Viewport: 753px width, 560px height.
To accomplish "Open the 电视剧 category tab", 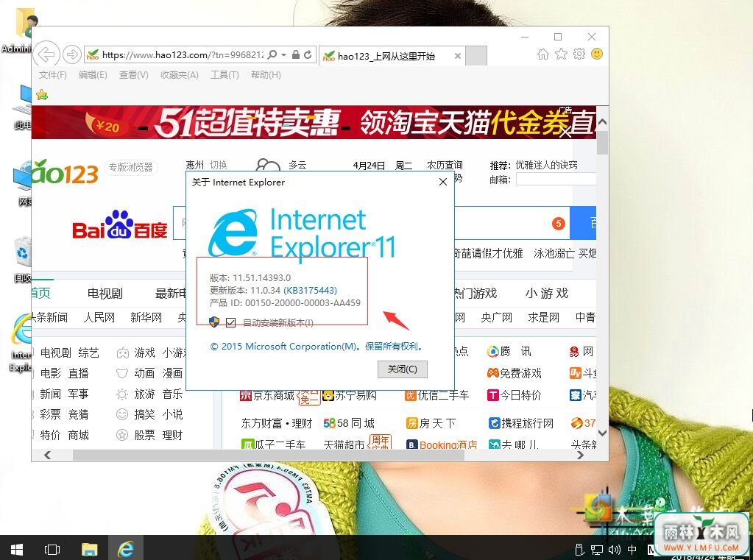I will click(105, 293).
